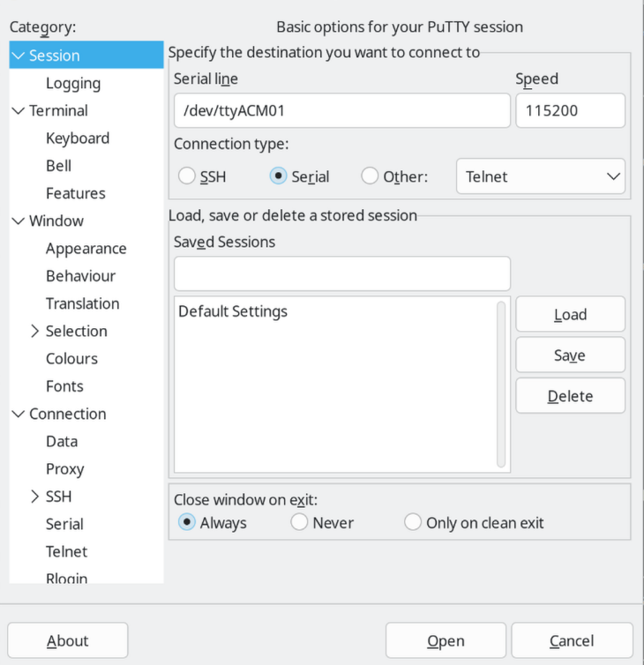Click the saved sessions list scrollbar
Viewport: 644px width, 665px height.
coord(501,384)
